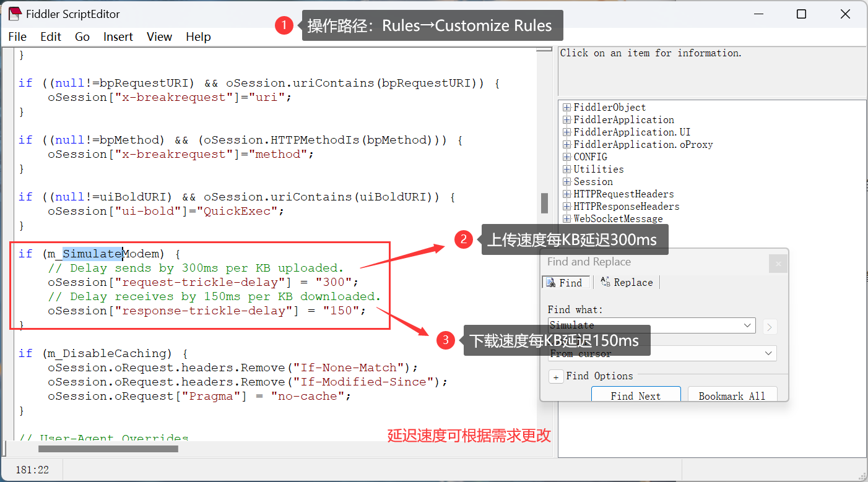Switch to the Find tab

(x=565, y=283)
